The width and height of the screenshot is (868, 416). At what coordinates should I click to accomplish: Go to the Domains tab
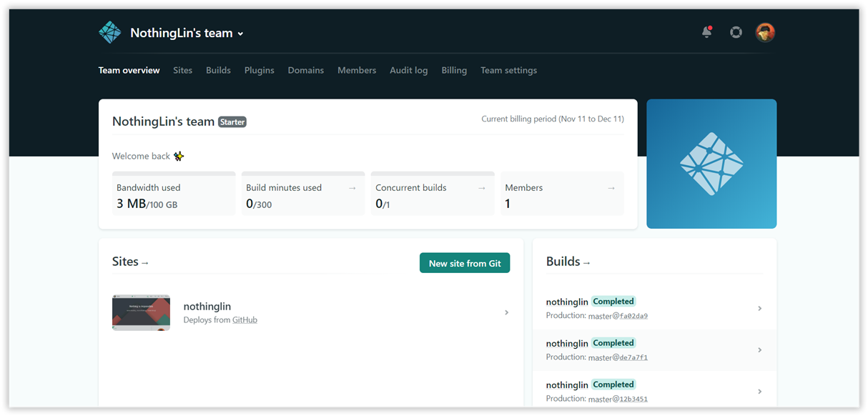[x=305, y=70]
